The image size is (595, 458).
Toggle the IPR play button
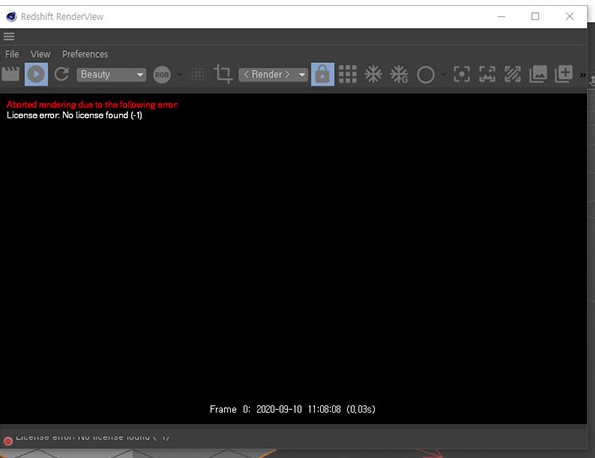36,74
